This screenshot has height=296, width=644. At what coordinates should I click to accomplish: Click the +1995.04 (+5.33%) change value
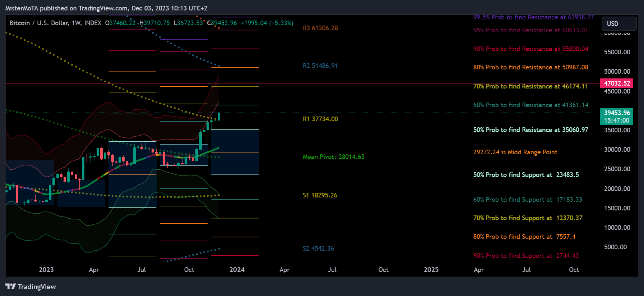(x=267, y=23)
